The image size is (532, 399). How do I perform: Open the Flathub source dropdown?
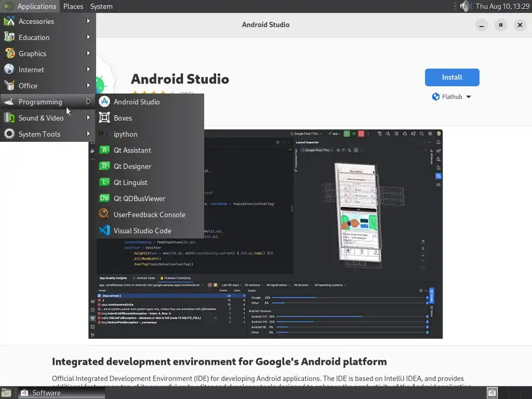(x=451, y=97)
